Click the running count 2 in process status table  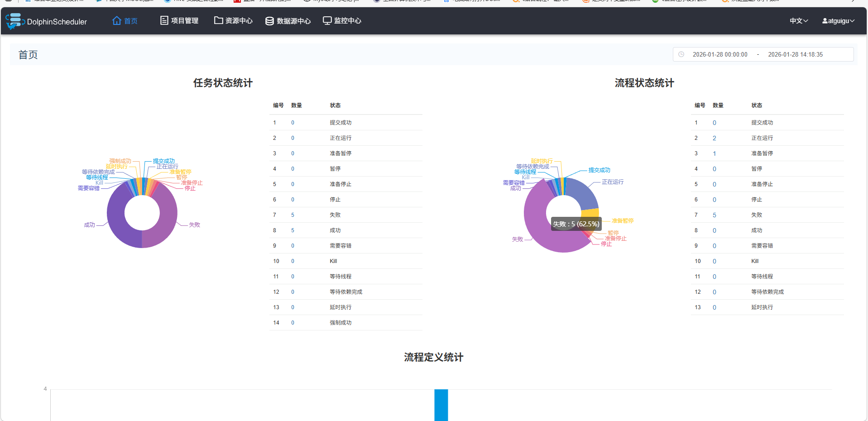click(x=714, y=138)
